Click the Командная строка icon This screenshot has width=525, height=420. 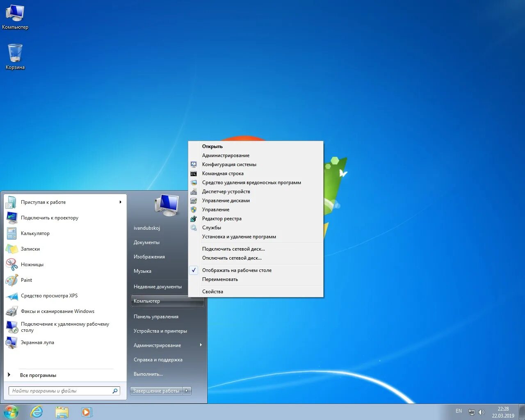pyautogui.click(x=194, y=173)
